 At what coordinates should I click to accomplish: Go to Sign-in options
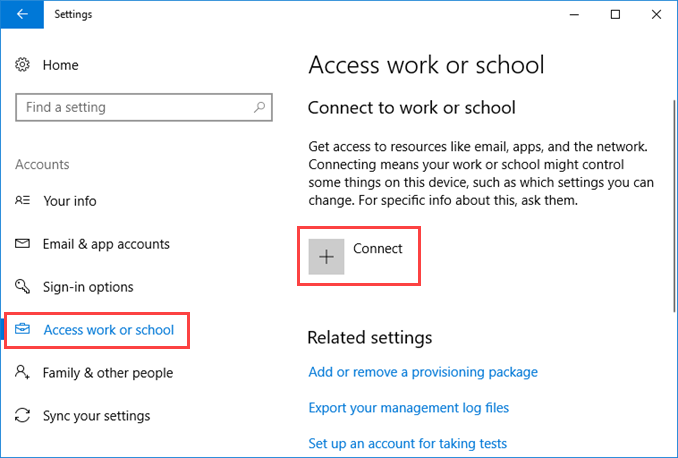click(88, 287)
